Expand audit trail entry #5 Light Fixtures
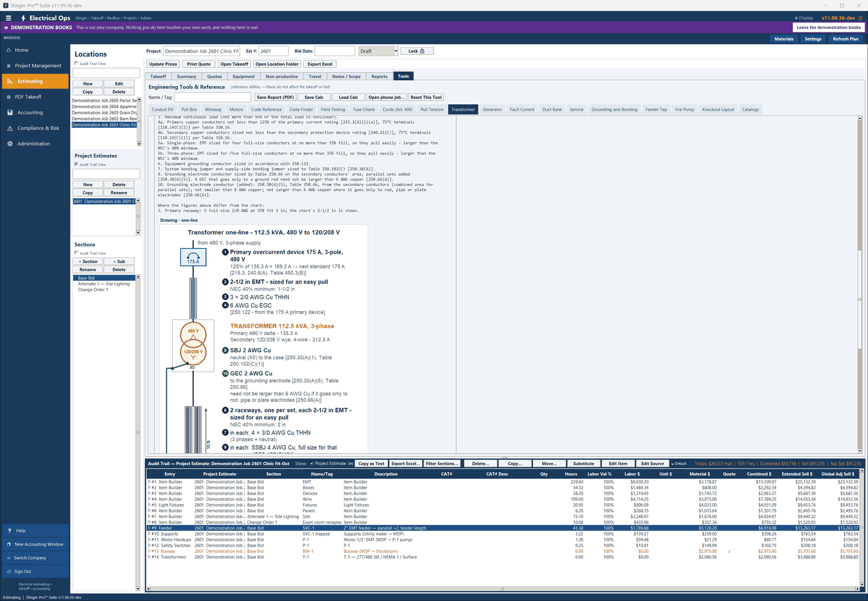 149,505
